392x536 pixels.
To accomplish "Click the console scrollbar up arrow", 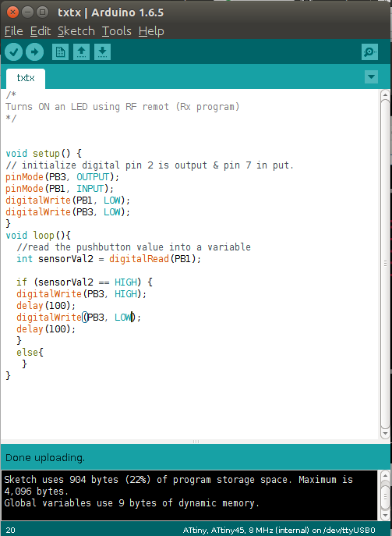I will coord(385,475).
